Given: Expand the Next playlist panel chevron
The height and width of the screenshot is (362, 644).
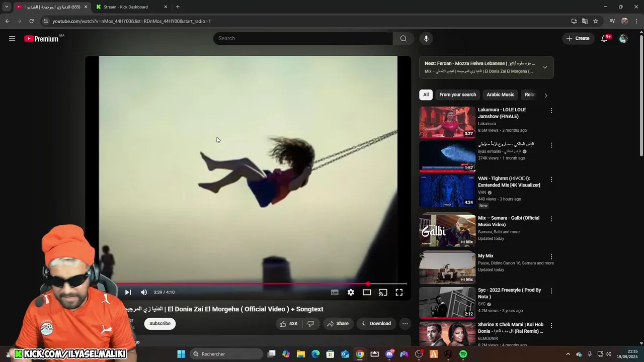Looking at the screenshot, I should pyautogui.click(x=544, y=67).
